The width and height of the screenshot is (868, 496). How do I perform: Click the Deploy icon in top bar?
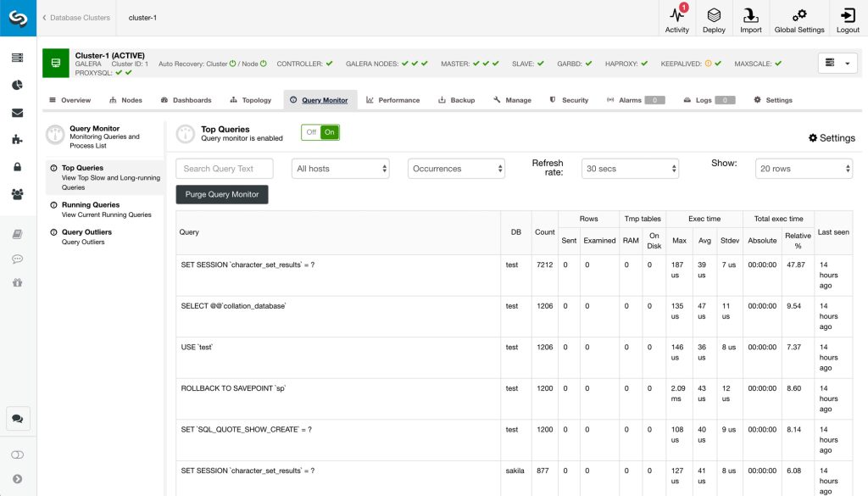pos(714,19)
